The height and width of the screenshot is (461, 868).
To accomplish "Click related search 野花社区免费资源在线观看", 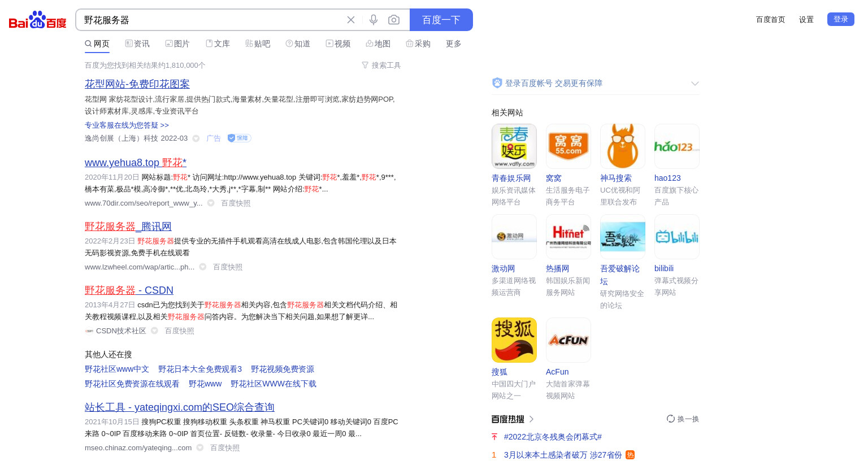I will [132, 384].
